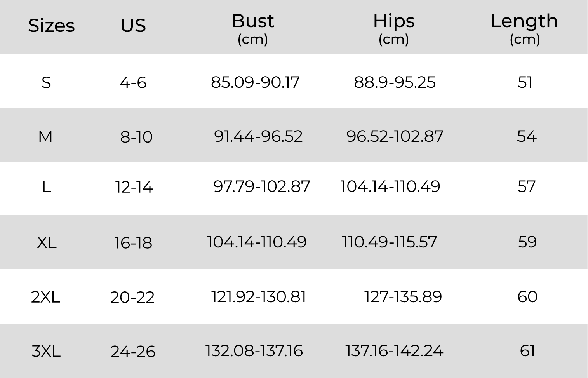Viewport: 588px width, 378px height.
Task: Click length value 61
Action: pos(527,350)
